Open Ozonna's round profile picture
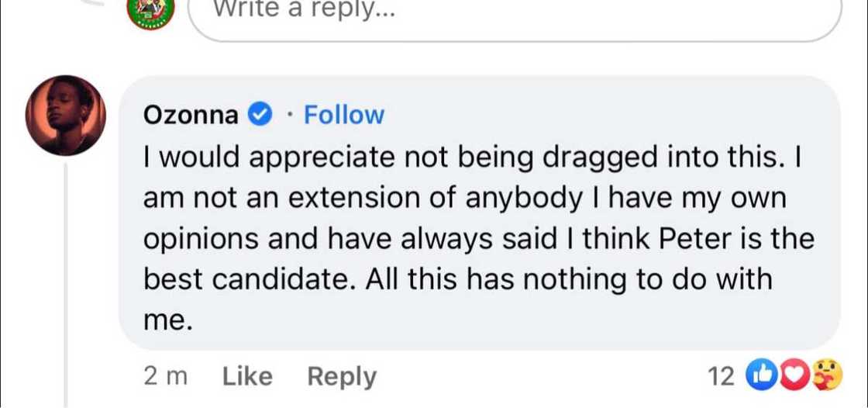The height and width of the screenshot is (408, 868). (65, 116)
